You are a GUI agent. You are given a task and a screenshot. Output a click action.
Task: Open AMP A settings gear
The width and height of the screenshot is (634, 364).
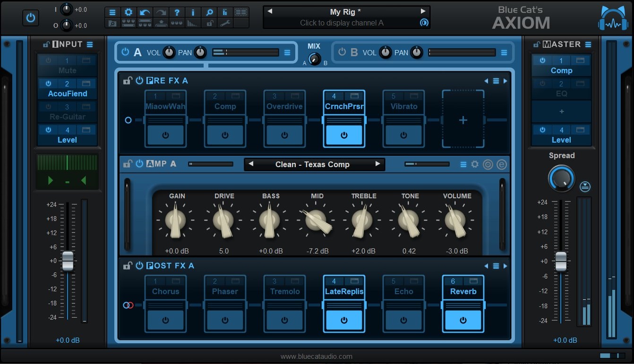coord(475,164)
